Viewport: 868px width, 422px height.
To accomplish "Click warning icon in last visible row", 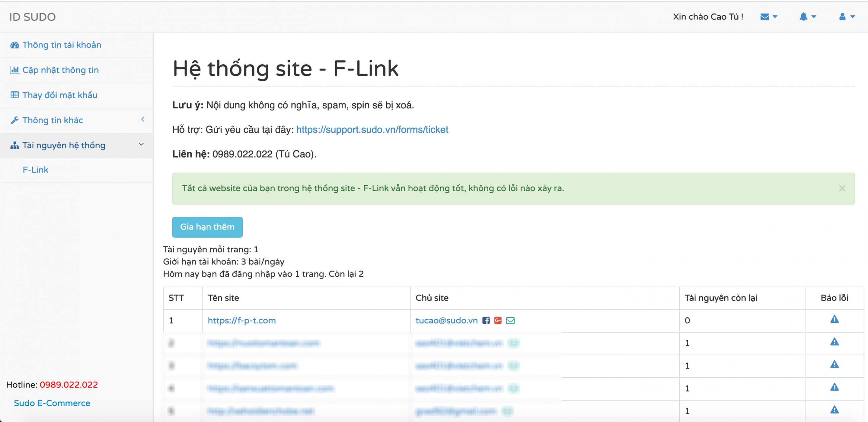I will pyautogui.click(x=834, y=410).
